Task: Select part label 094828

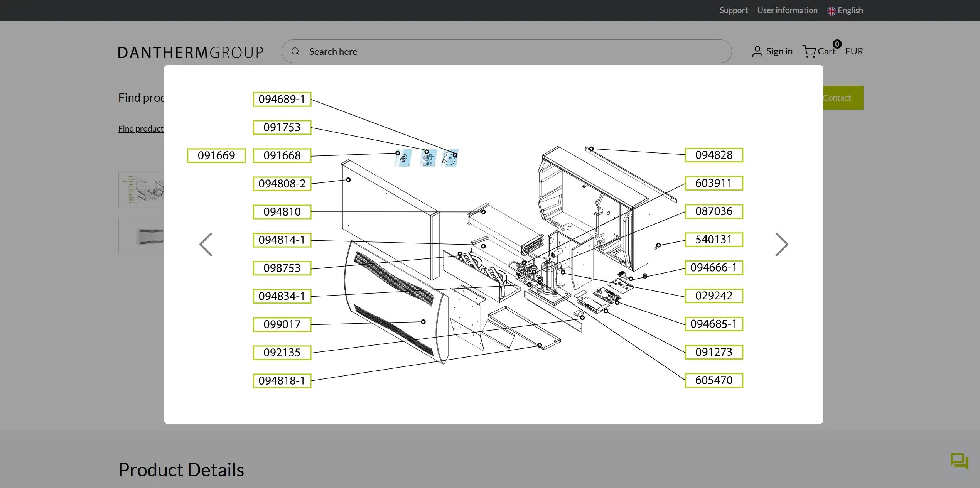Action: (714, 155)
